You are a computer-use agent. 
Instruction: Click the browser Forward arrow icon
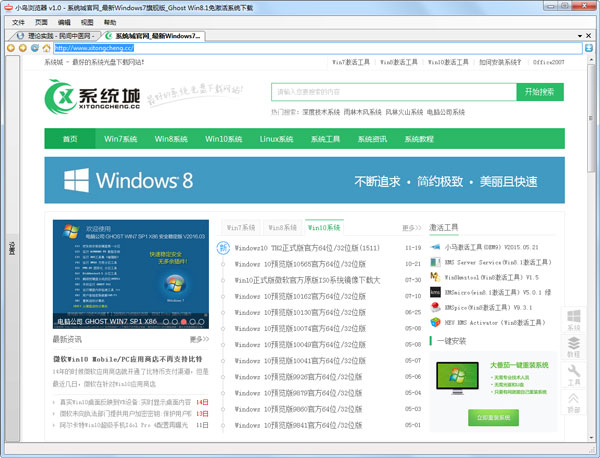[23, 48]
